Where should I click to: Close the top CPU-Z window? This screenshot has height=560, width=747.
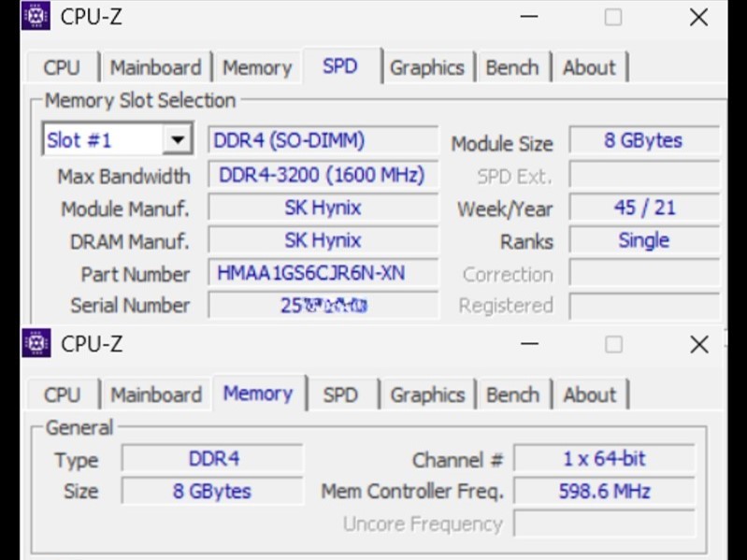(699, 17)
